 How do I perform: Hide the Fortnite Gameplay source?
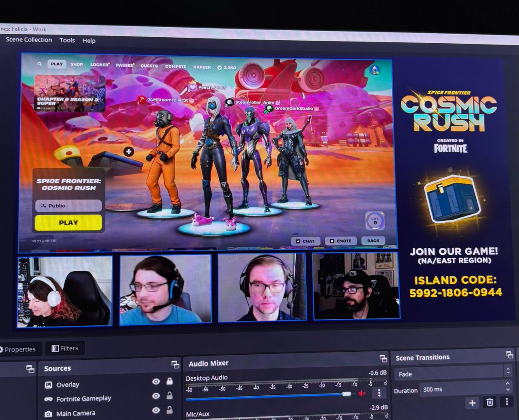coord(156,396)
